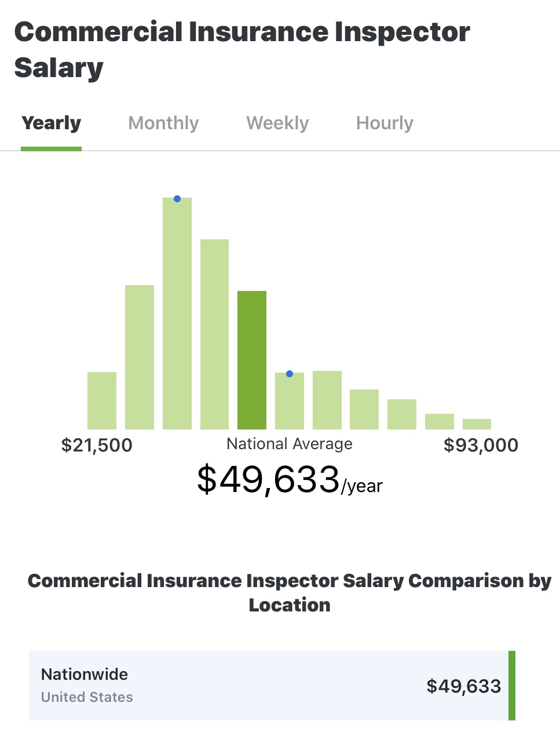Select the second histogram bar from the left
Image resolution: width=560 pixels, height=732 pixels.
(140, 356)
